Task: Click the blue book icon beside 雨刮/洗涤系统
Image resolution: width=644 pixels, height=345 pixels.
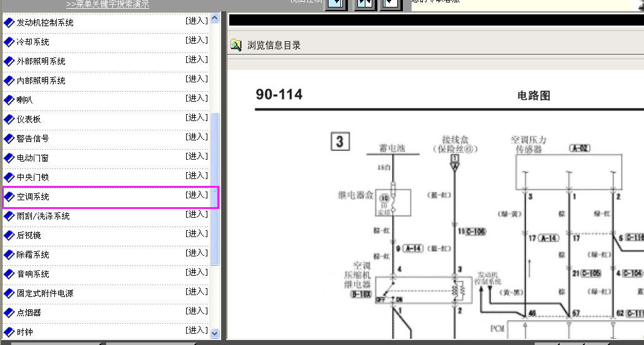Action: [9, 216]
